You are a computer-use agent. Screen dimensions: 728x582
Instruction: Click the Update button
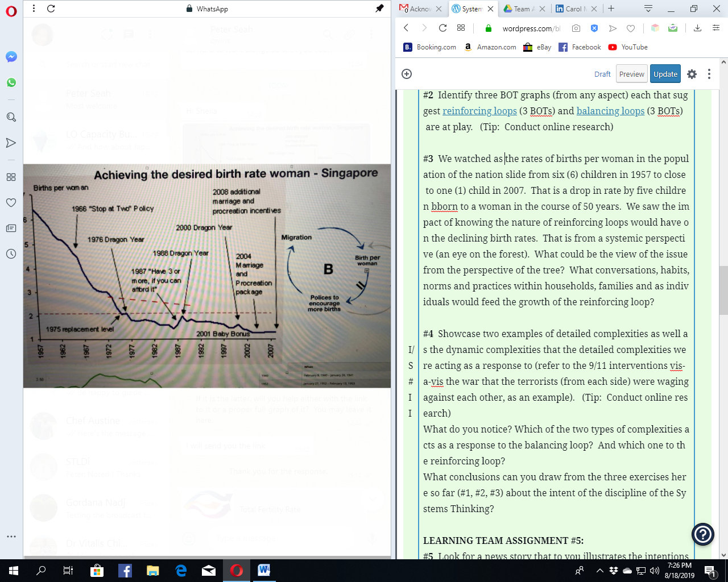coord(665,74)
